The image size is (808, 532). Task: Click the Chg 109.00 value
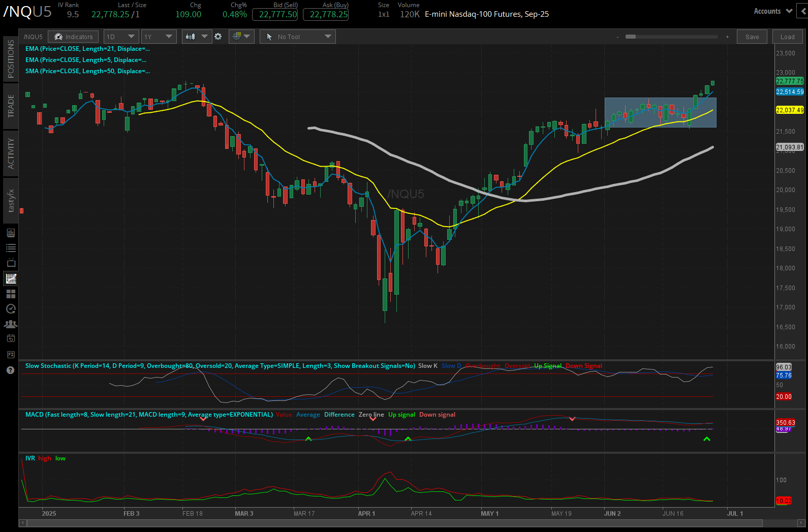coord(189,14)
